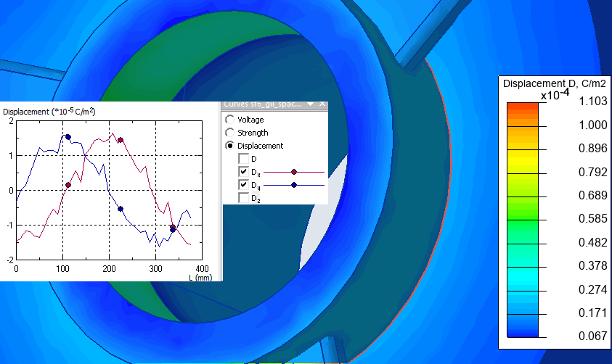Close the Curves panel

click(x=322, y=104)
